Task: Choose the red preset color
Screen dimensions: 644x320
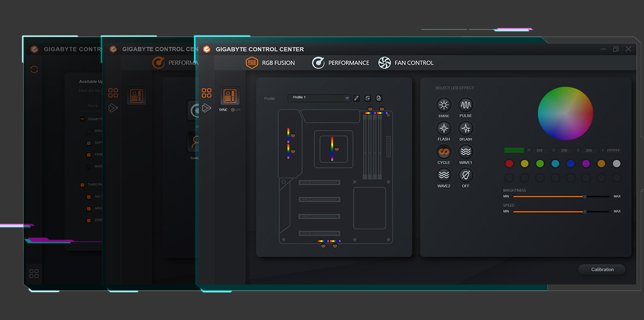Action: (509, 163)
